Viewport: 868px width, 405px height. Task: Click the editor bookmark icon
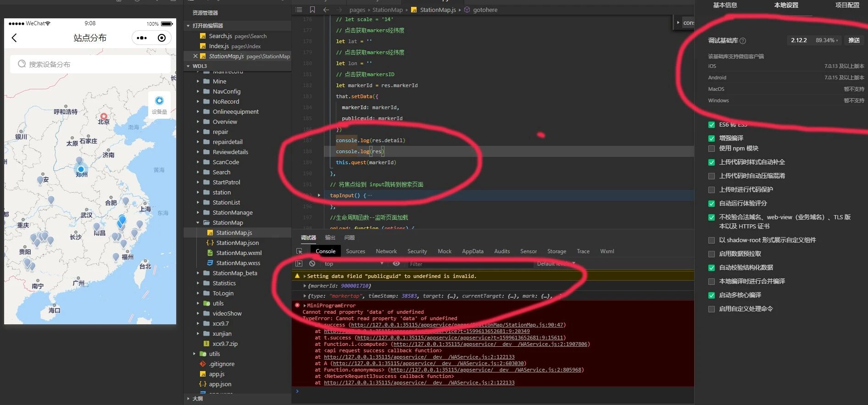coord(312,10)
